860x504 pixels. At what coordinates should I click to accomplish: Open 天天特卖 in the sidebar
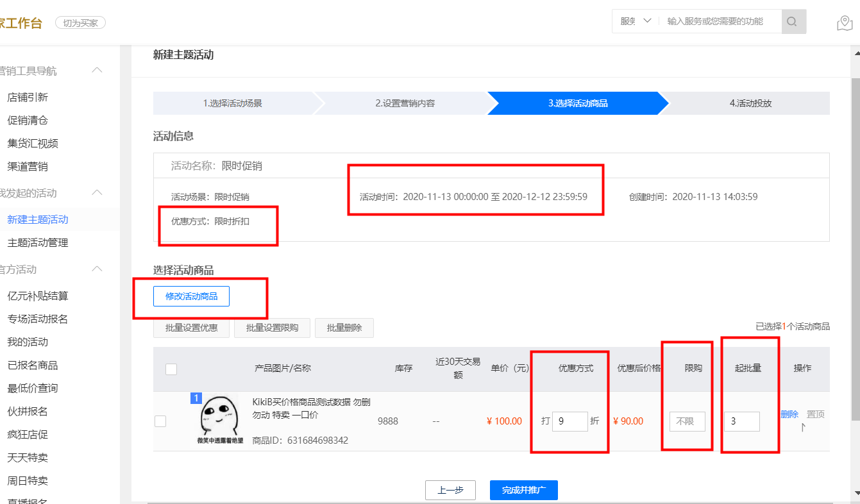coord(27,457)
